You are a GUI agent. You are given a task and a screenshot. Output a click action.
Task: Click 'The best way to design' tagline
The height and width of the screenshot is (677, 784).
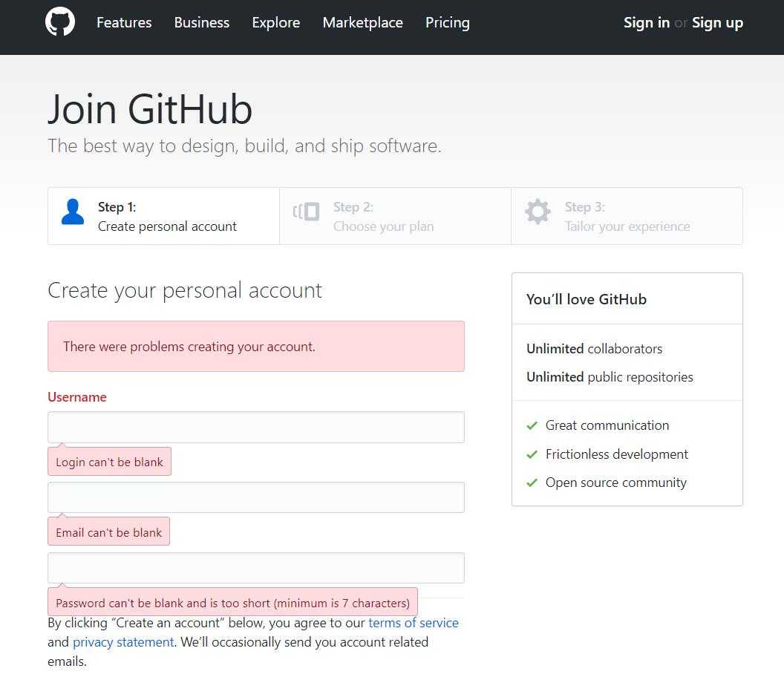[244, 146]
